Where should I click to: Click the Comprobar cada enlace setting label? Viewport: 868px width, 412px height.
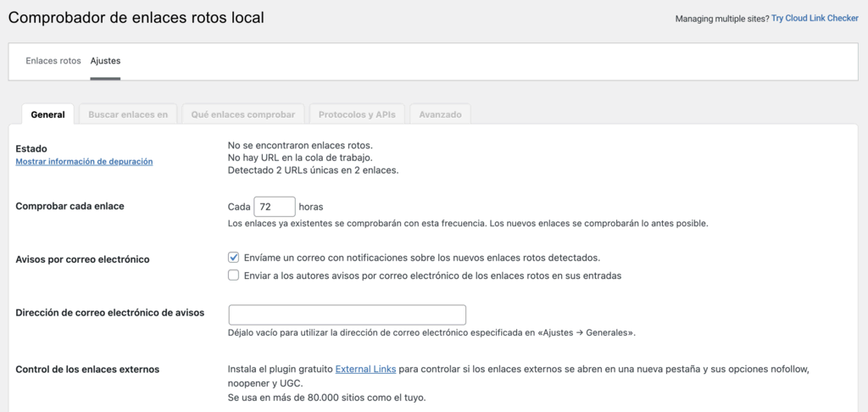click(x=70, y=206)
